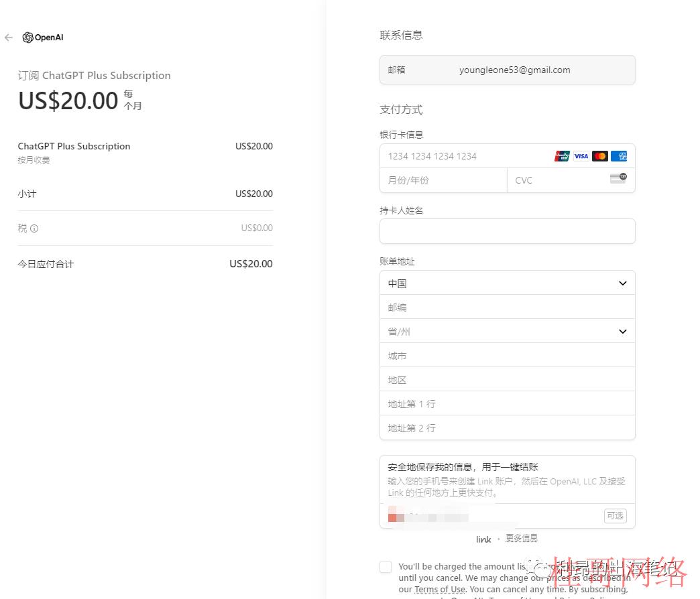
Task: Tick the subscription terms checkbox
Action: (386, 567)
